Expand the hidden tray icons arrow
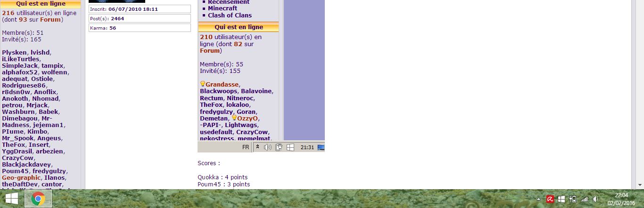 click(538, 199)
